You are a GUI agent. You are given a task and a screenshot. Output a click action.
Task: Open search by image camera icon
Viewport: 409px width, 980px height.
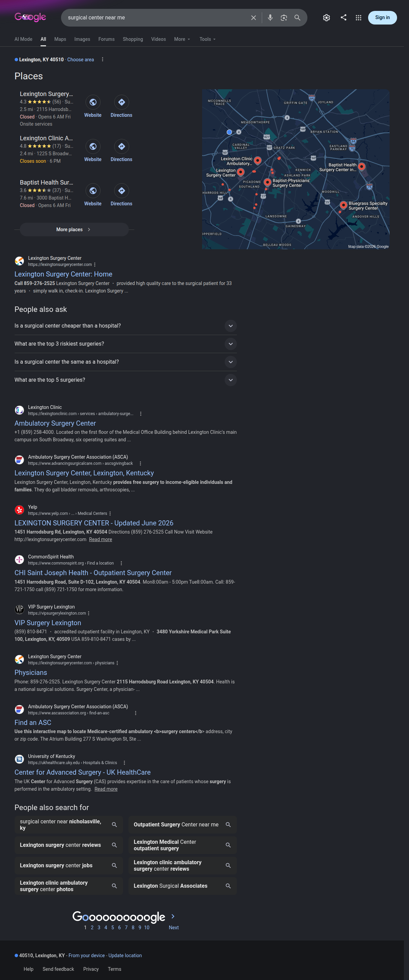tap(284, 18)
